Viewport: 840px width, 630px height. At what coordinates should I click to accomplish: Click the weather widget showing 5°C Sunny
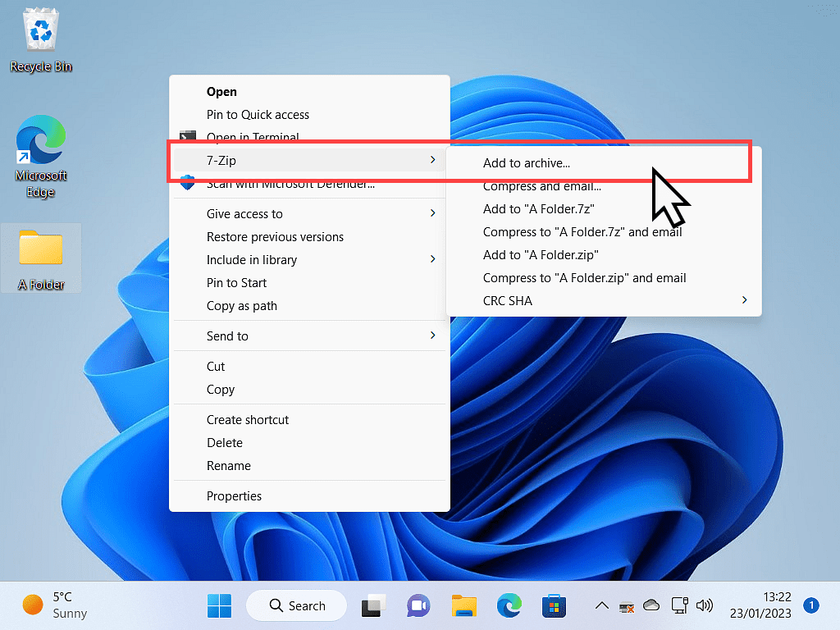(55, 605)
